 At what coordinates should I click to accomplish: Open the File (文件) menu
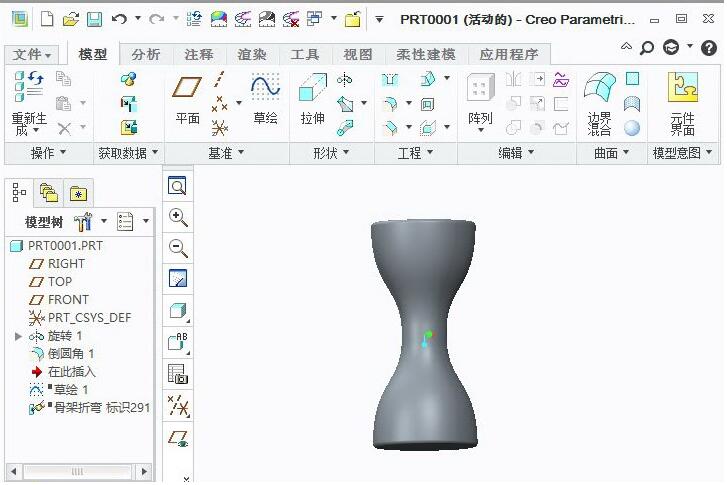pos(31,55)
